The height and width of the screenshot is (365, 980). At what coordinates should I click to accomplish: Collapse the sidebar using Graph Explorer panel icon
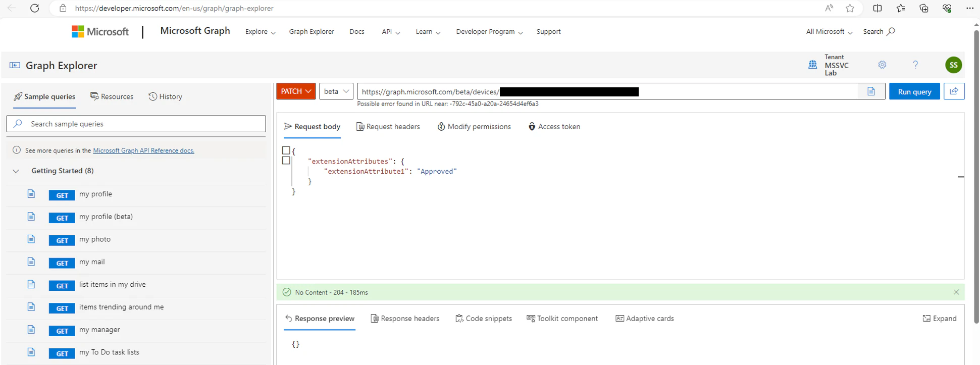[x=15, y=65]
